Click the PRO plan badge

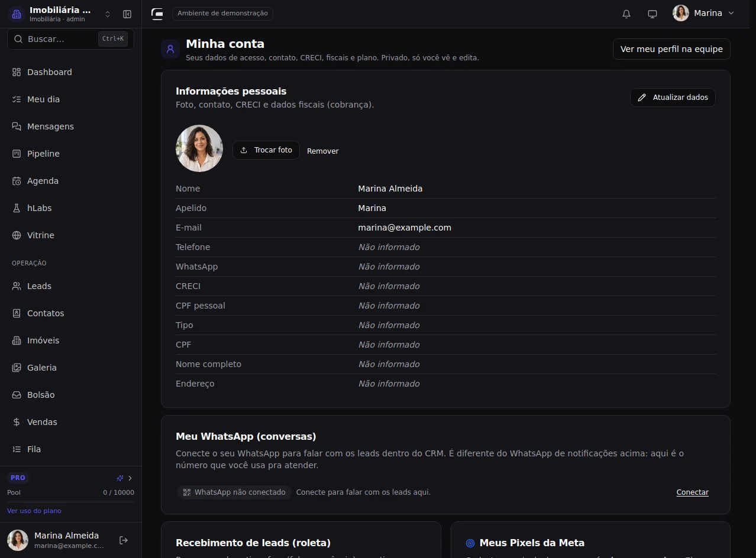[18, 478]
